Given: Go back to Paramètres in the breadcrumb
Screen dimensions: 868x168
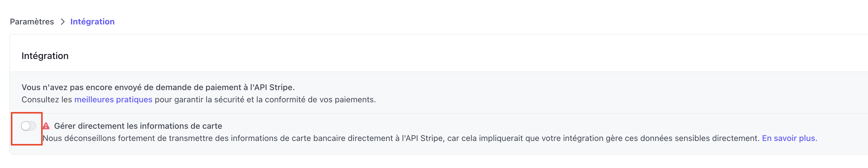Looking at the screenshot, I should pyautogui.click(x=32, y=22).
